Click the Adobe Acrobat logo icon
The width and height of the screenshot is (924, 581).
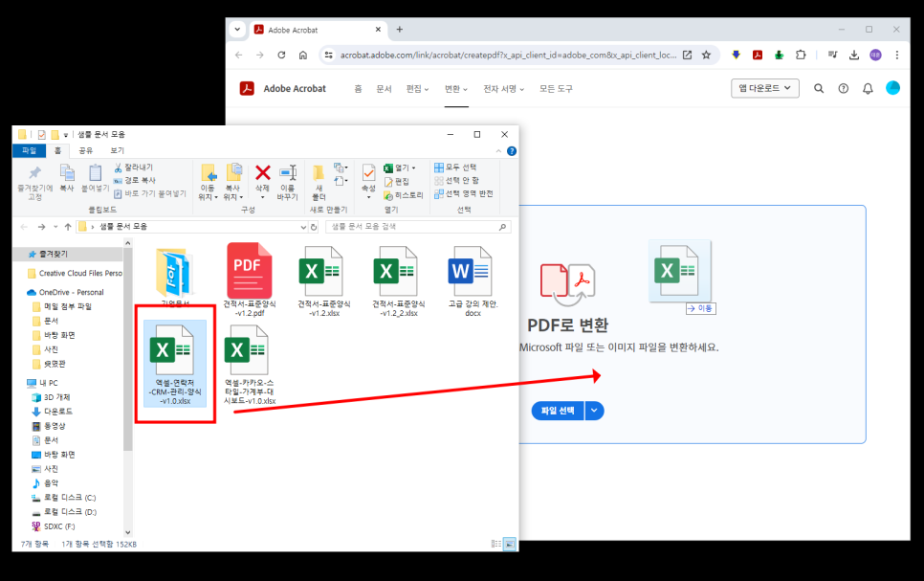(247, 88)
